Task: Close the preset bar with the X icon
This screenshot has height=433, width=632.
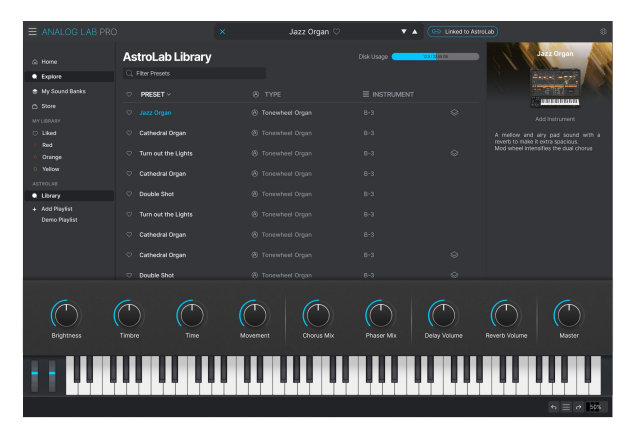Action: 222,31
